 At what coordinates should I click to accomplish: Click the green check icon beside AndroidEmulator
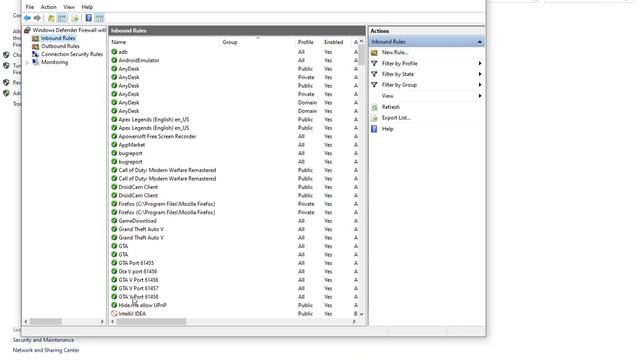coord(114,60)
